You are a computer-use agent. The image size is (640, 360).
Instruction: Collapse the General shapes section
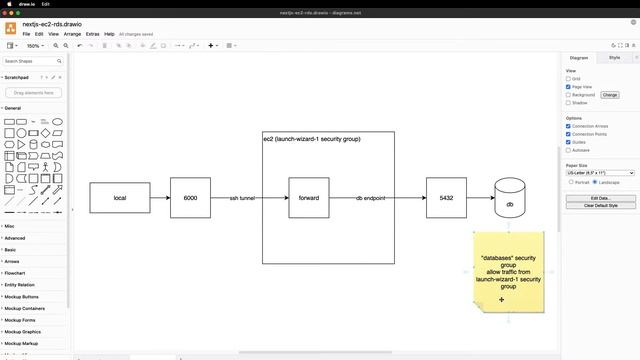coord(13,108)
